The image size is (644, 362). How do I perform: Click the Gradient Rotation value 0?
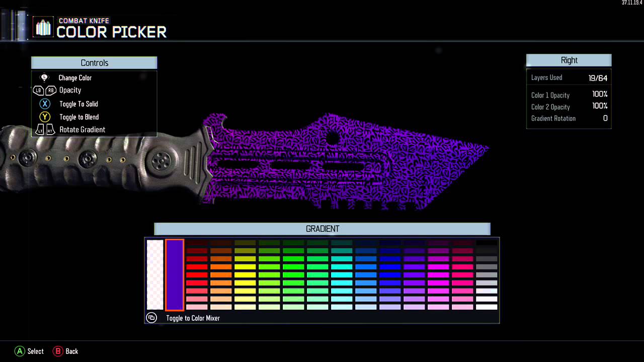coord(605,119)
